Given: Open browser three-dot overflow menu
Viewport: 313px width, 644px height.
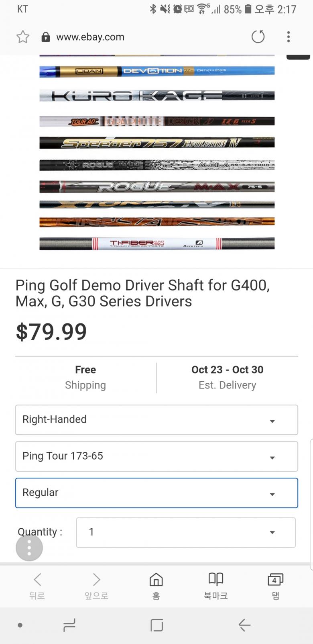Looking at the screenshot, I should [x=288, y=37].
